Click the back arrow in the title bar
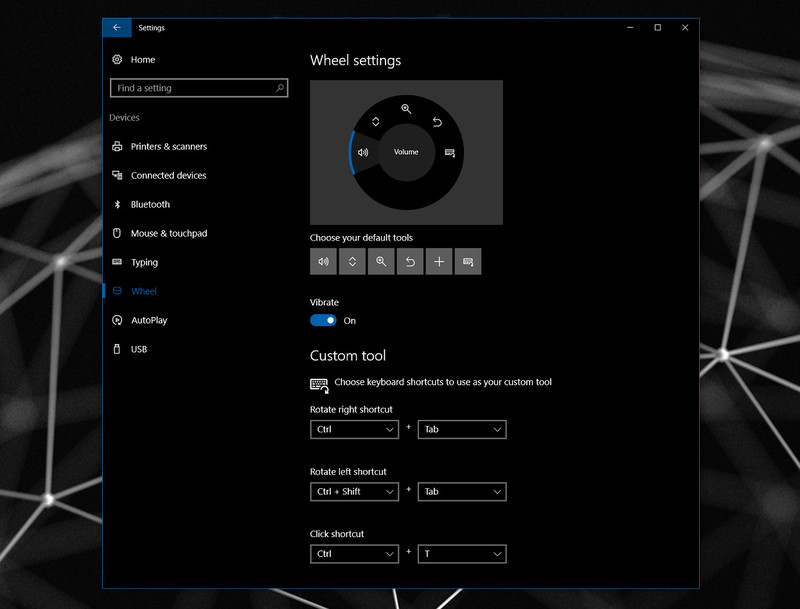The height and width of the screenshot is (609, 800). click(x=117, y=27)
